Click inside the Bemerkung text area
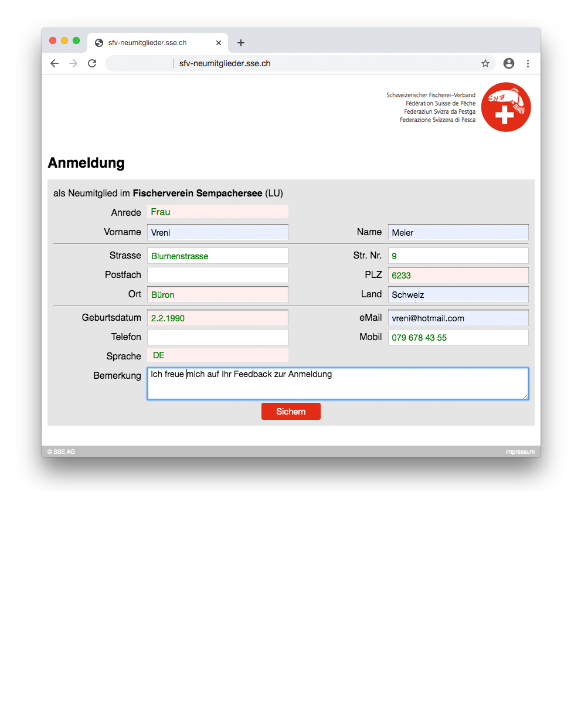 pos(338,384)
